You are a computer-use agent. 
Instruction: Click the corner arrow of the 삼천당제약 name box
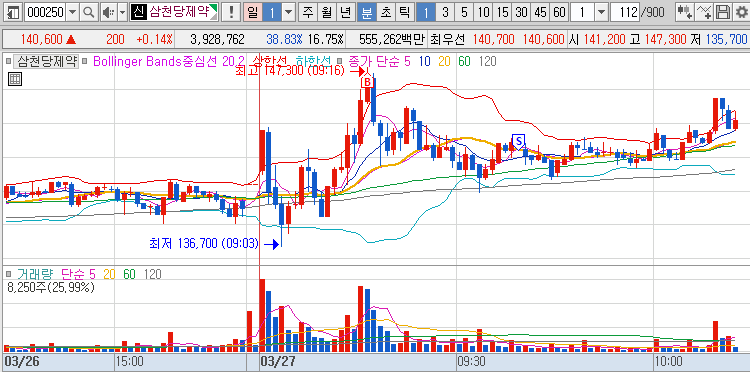(x=213, y=9)
